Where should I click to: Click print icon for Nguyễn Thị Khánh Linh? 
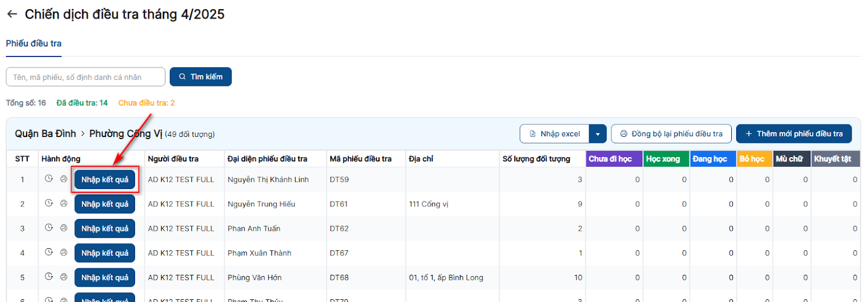[x=63, y=179]
